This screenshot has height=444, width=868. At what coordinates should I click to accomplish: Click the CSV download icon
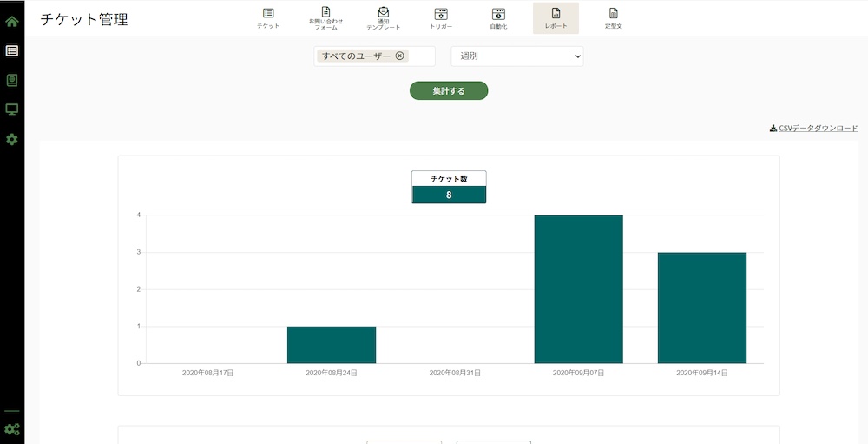[x=773, y=129]
